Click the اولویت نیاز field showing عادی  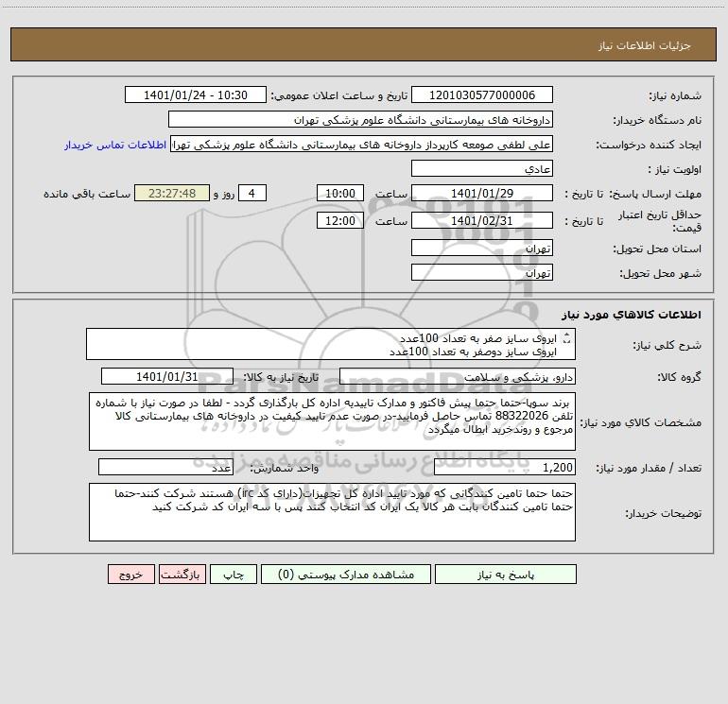coord(482,168)
